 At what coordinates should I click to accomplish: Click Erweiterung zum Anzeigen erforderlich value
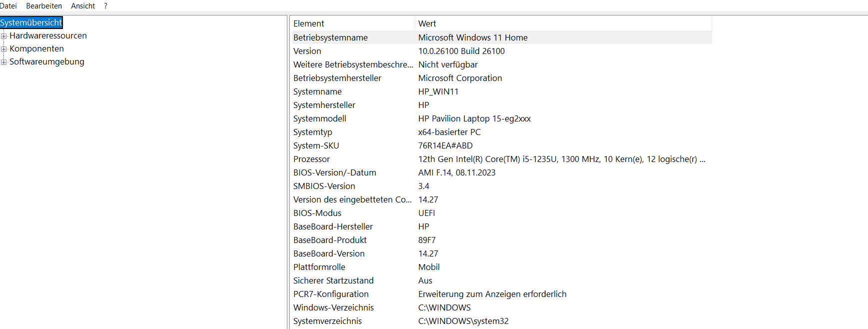(x=492, y=294)
